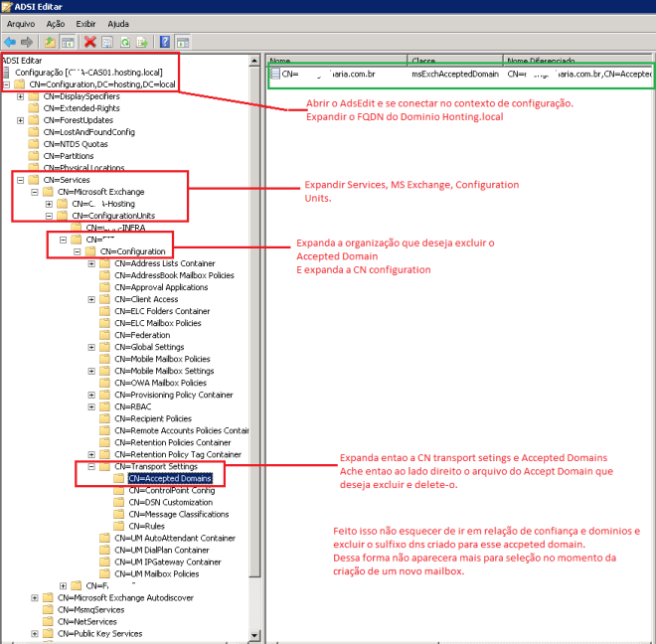This screenshot has height=644, width=656.
Task: Click the Up one level folder icon
Action: (x=49, y=42)
